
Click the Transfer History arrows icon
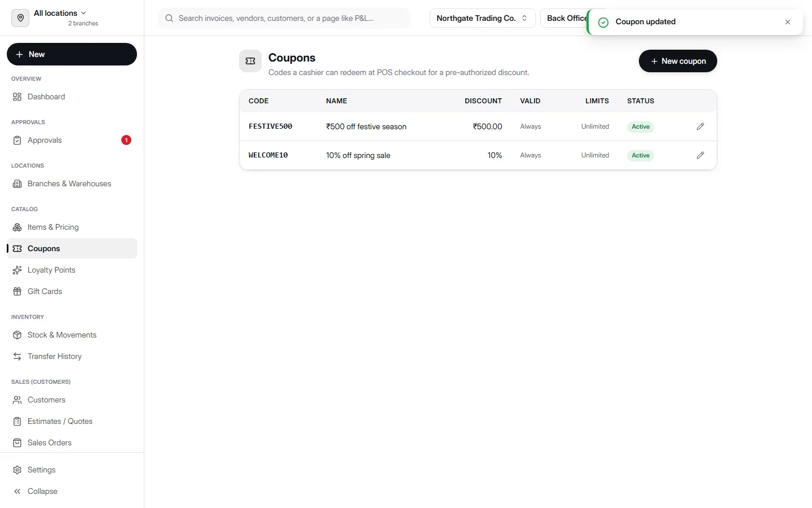17,356
